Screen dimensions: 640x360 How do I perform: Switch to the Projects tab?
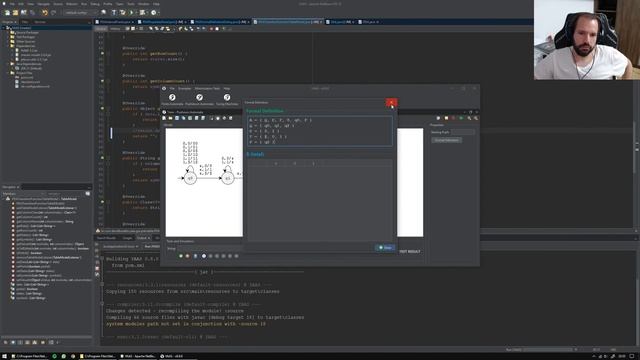point(9,22)
